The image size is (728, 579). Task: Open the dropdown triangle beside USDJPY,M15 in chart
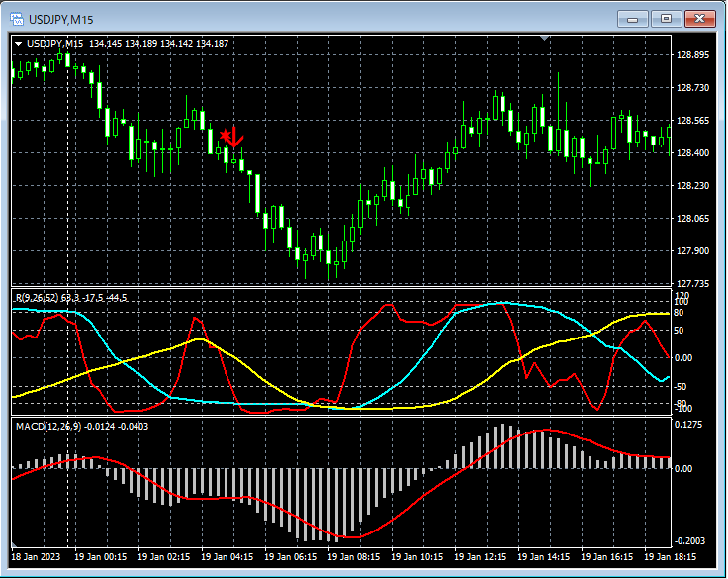coord(18,44)
